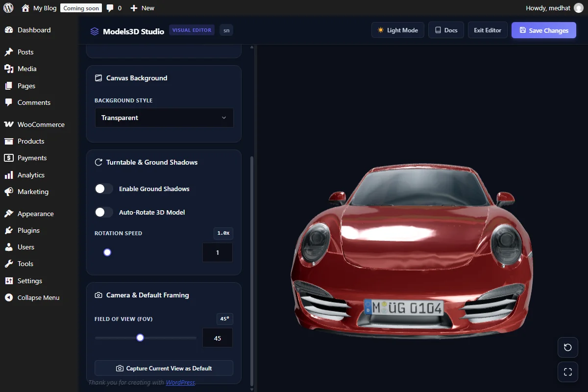The height and width of the screenshot is (392, 588).
Task: Open the Docs button
Action: 446,30
